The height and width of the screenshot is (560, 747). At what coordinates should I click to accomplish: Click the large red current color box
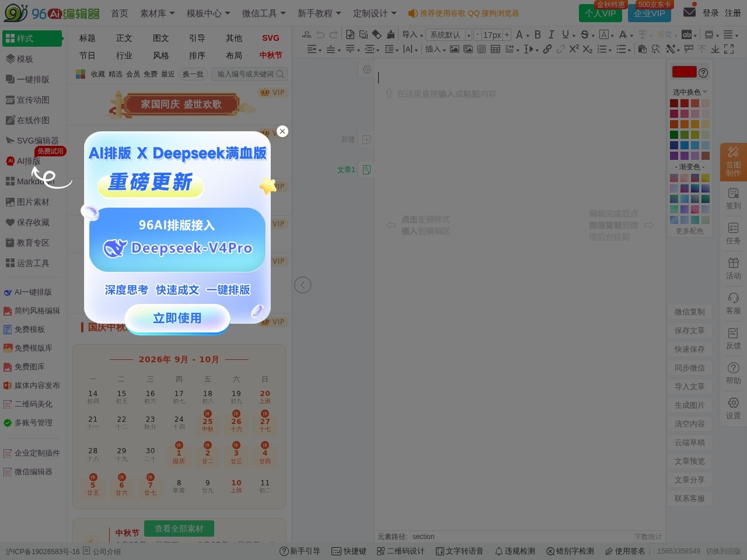tap(685, 72)
